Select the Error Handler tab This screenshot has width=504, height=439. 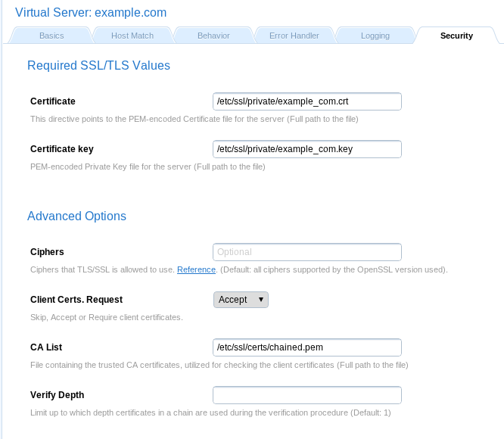(294, 36)
